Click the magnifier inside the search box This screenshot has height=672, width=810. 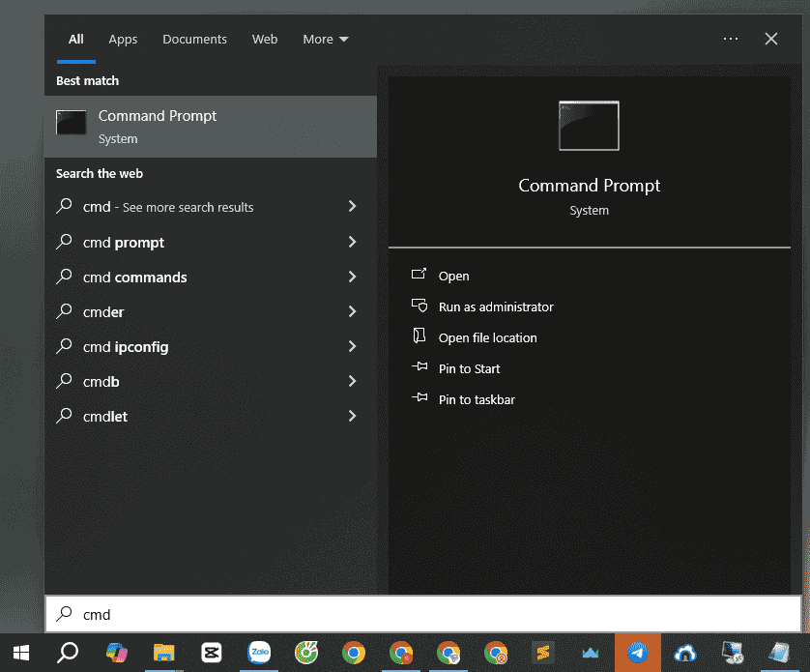64,614
